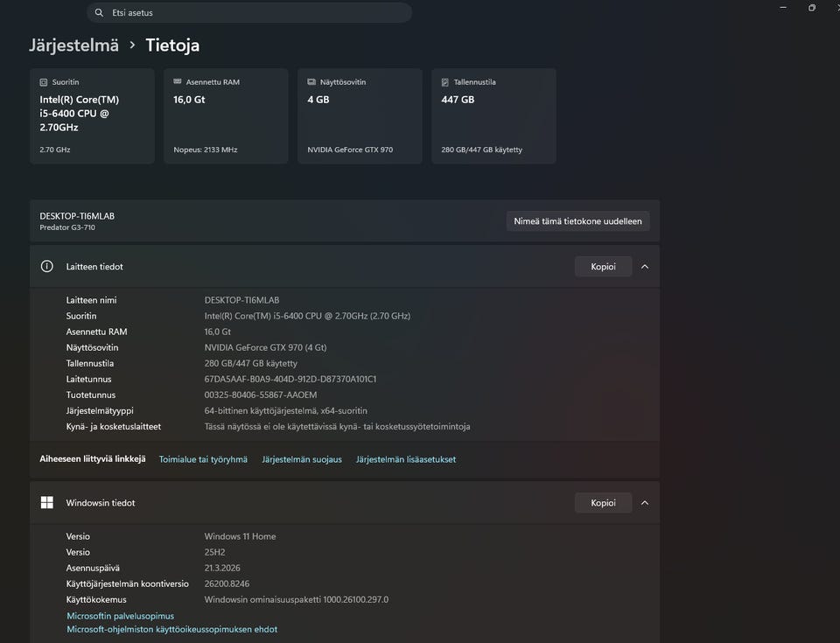This screenshot has height=643, width=840.
Task: Go back to Järjestelmä breadcrumb
Action: [x=73, y=45]
